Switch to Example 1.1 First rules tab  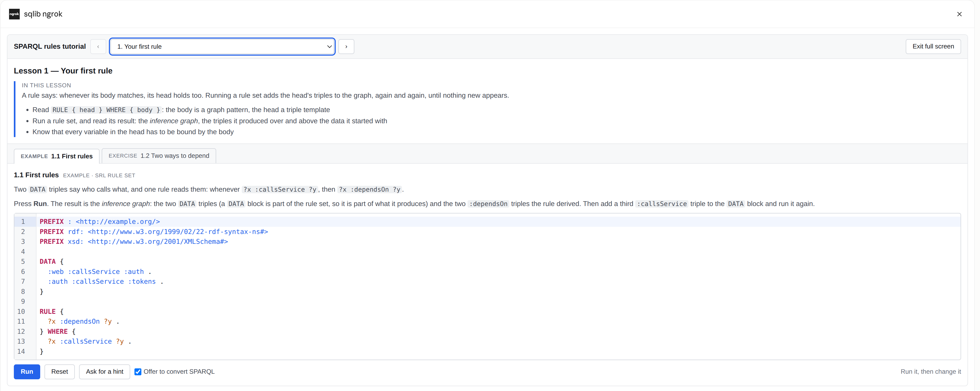click(x=57, y=156)
